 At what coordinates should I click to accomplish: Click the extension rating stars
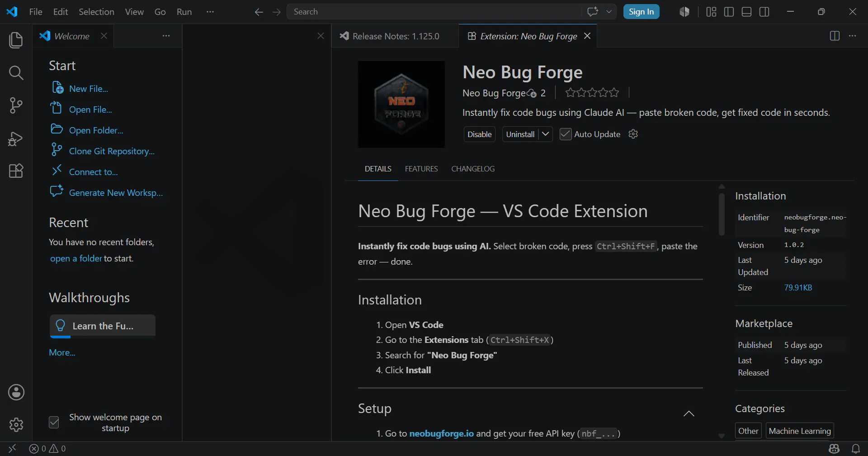coord(592,93)
